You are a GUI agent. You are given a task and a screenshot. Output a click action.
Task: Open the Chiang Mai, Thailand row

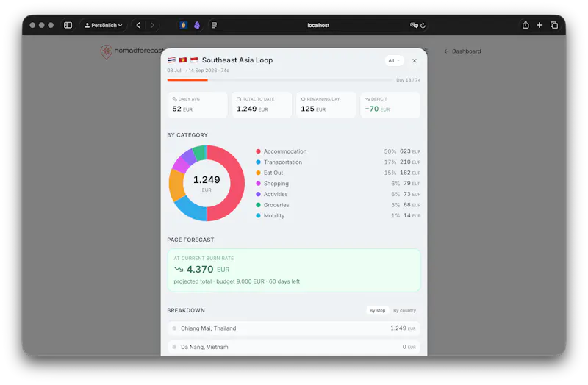pyautogui.click(x=294, y=328)
